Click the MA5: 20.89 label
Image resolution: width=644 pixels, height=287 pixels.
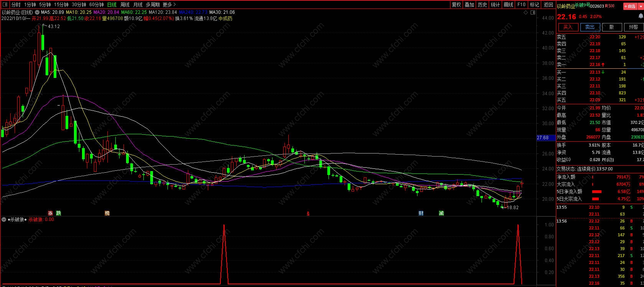[53, 12]
